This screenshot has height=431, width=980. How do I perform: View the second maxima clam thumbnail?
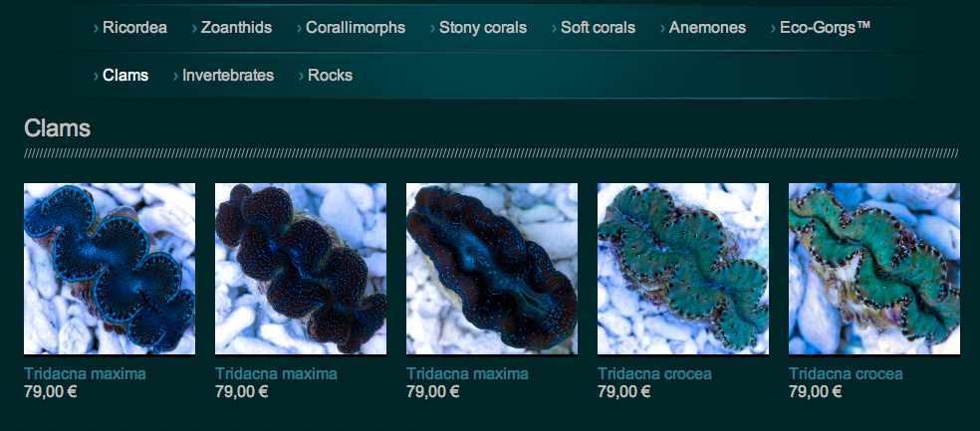pyautogui.click(x=301, y=269)
